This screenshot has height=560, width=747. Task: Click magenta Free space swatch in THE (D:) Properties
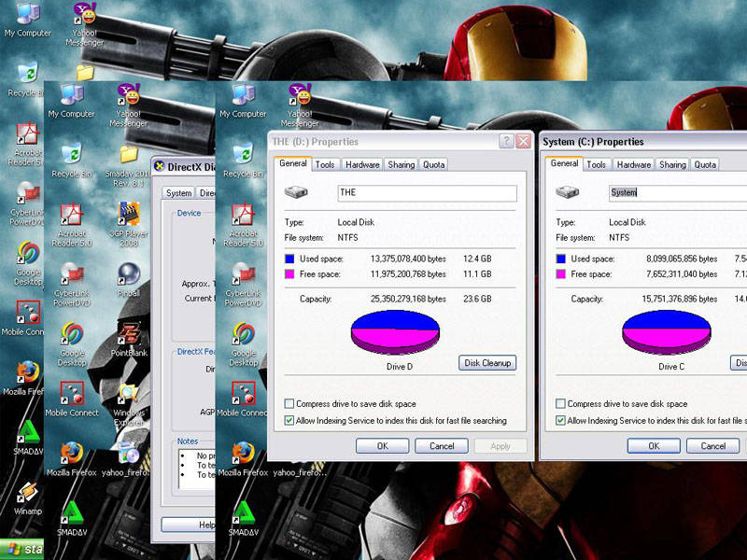[289, 273]
